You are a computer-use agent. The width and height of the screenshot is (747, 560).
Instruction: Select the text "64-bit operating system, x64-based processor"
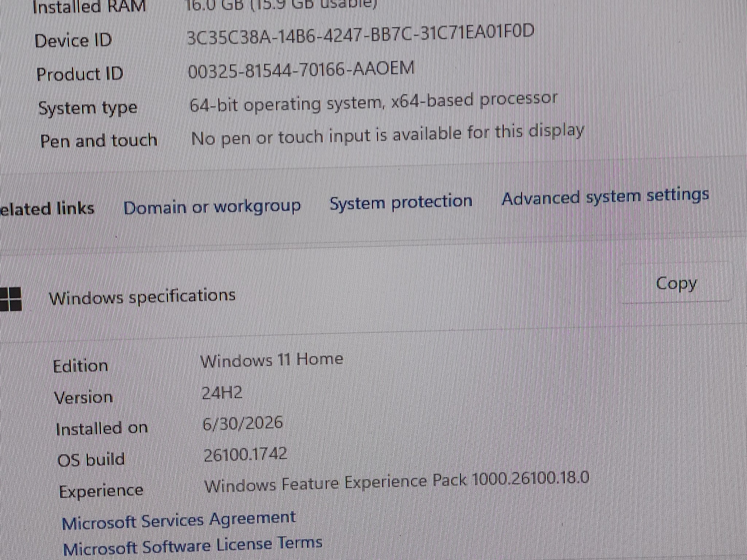pos(373,102)
